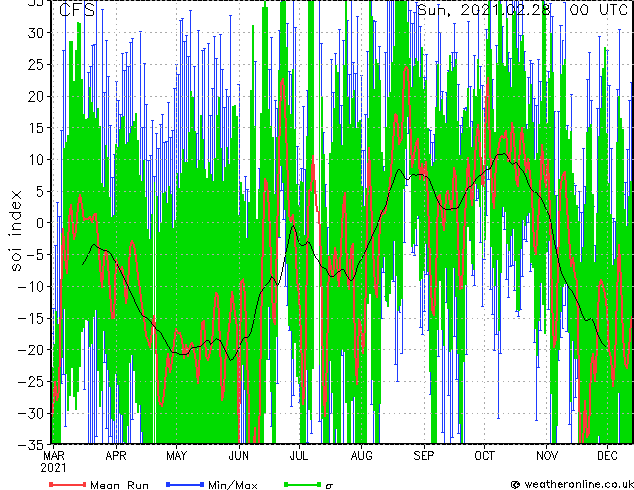Screen dimensions: 634x490
Task: Click the y-axis value -25
Action: (x=32, y=381)
